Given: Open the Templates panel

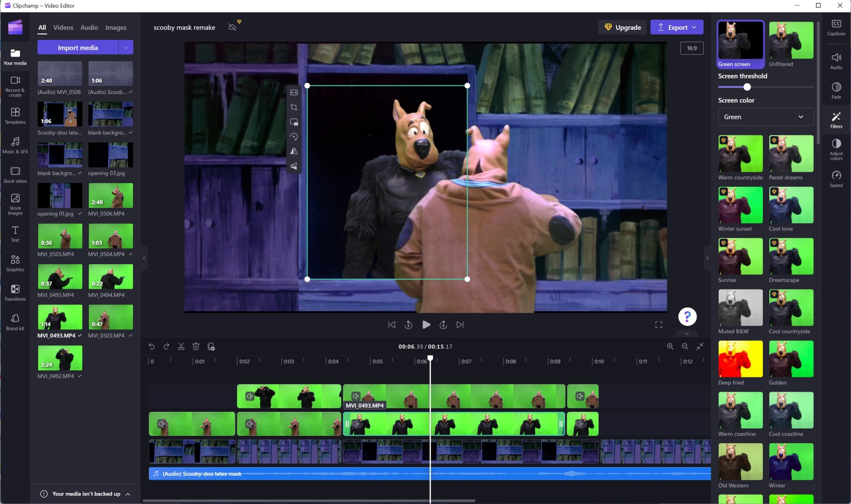Looking at the screenshot, I should [15, 116].
